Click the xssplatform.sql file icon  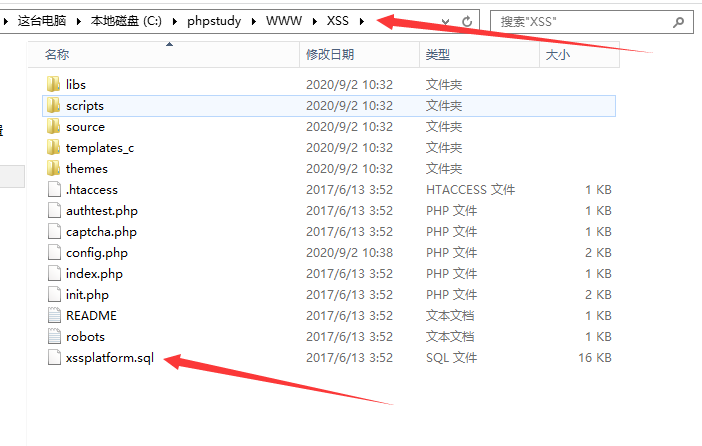(54, 358)
